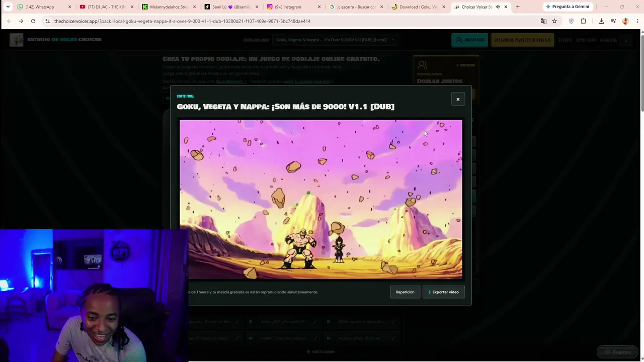Go back to previous page

tap(9, 21)
